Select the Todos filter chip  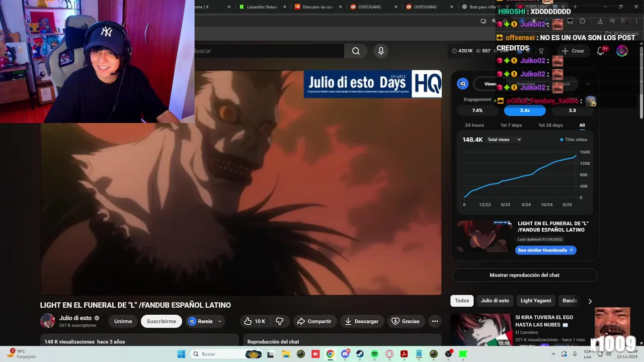coord(462,301)
